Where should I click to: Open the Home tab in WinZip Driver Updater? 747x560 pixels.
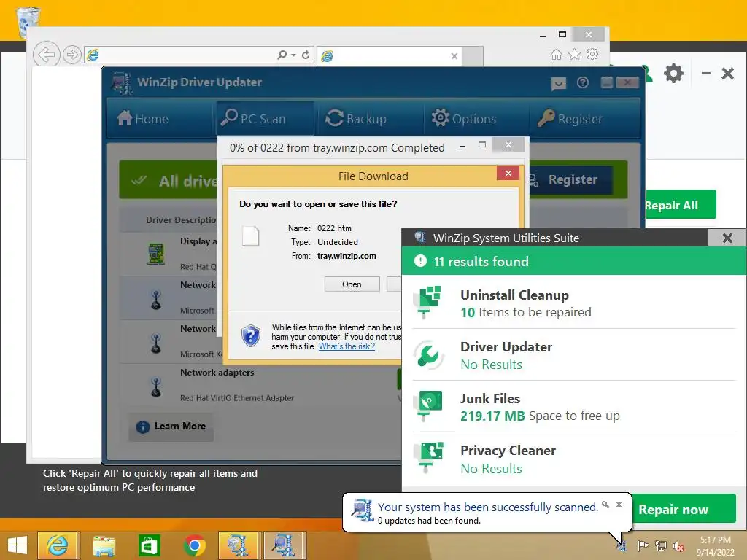[143, 118]
